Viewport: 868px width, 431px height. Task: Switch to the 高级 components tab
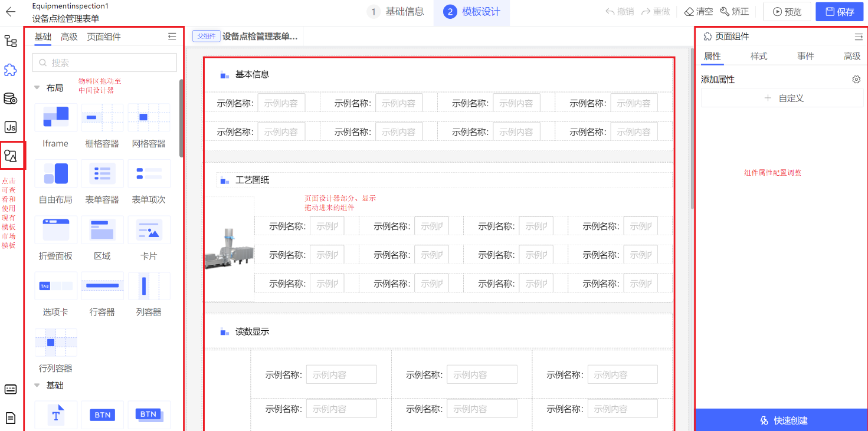(x=69, y=37)
